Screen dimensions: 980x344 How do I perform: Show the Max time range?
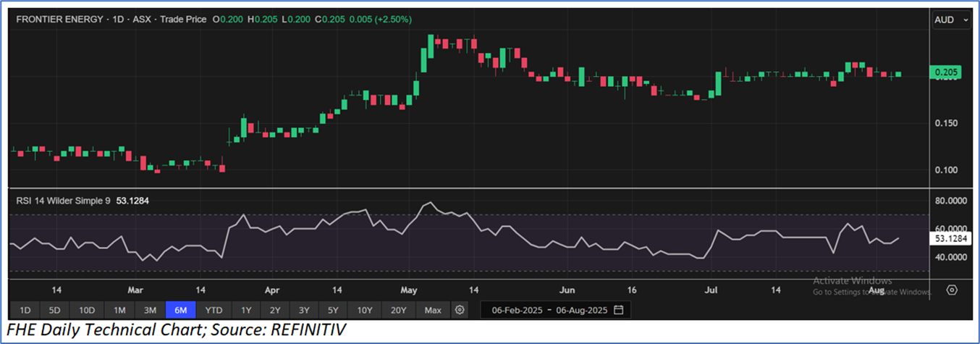coord(433,310)
